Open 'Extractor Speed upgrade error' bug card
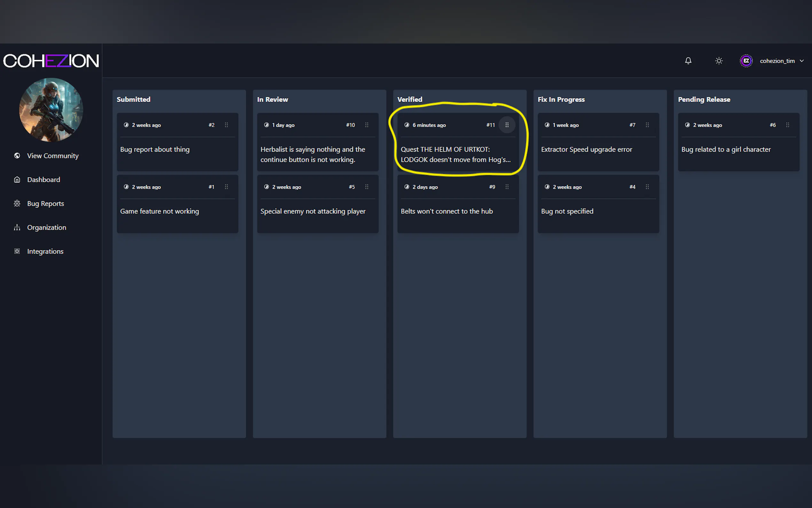The height and width of the screenshot is (508, 812). pos(586,149)
